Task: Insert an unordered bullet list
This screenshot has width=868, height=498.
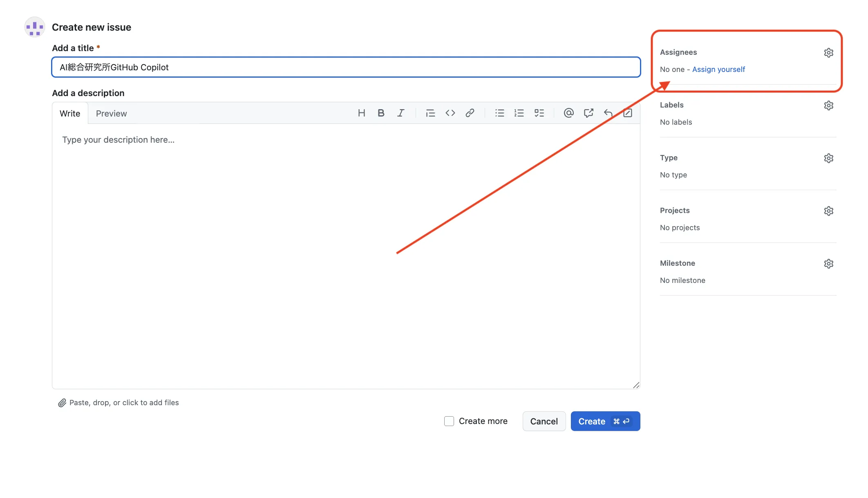Action: [499, 113]
